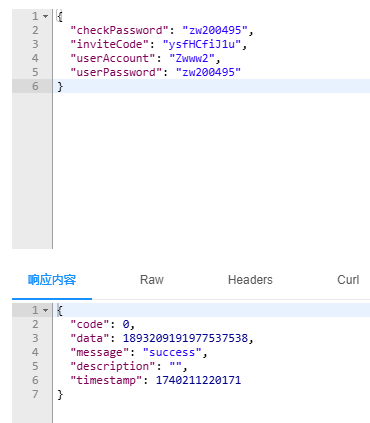The width and height of the screenshot is (370, 423).
Task: Click the "userPassword" key
Action: pos(116,72)
